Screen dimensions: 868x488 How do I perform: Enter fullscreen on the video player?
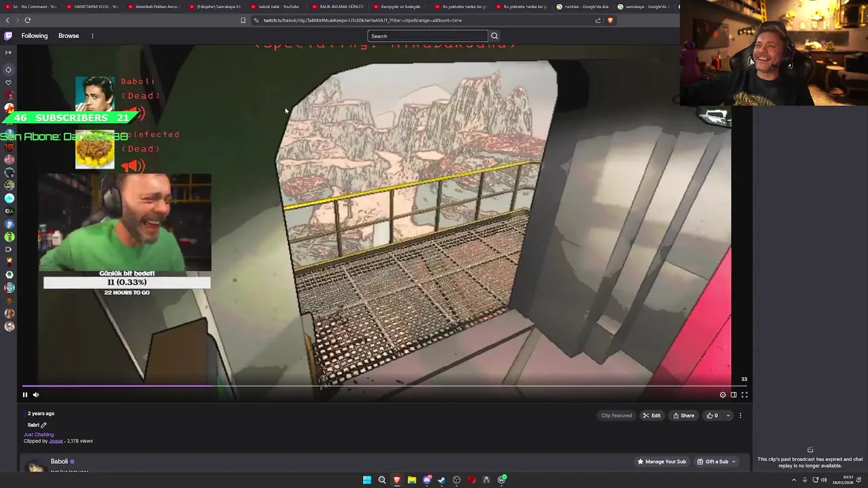click(745, 395)
